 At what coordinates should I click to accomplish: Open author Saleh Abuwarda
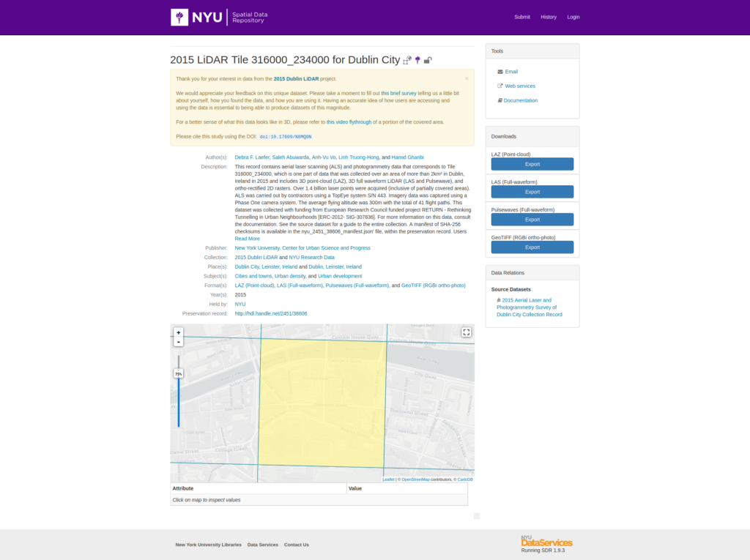[291, 157]
